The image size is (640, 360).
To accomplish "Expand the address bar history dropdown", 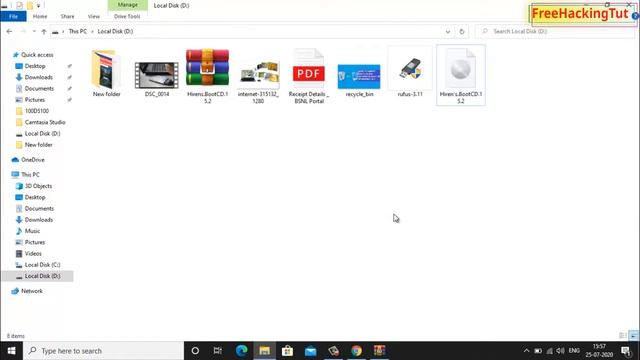I will (448, 31).
